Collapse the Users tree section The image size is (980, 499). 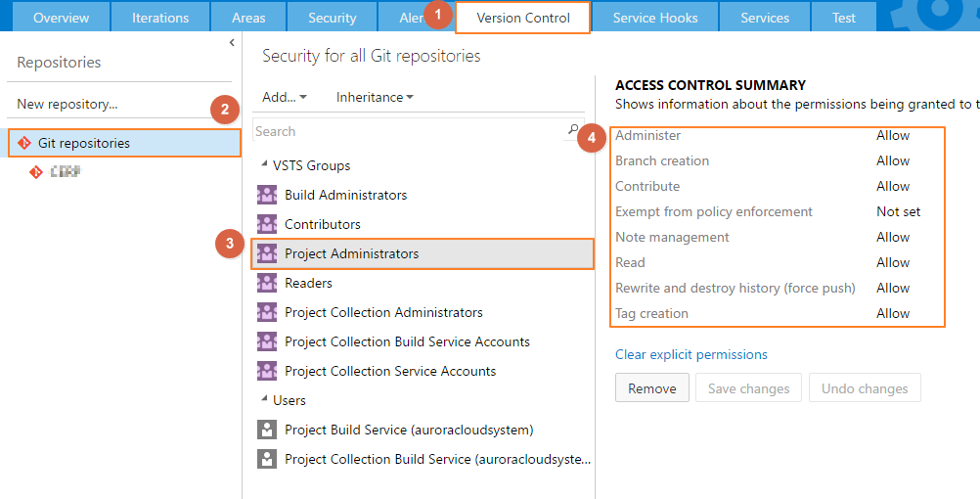264,400
